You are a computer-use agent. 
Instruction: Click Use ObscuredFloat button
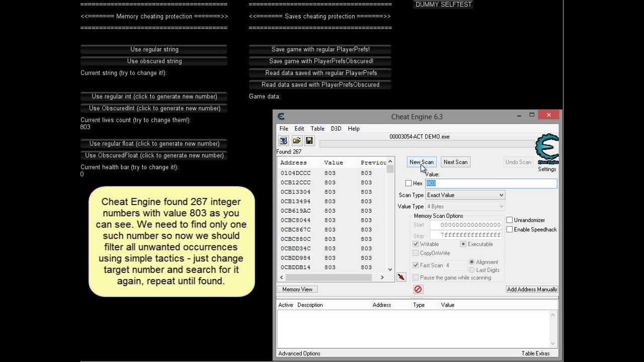pos(154,155)
